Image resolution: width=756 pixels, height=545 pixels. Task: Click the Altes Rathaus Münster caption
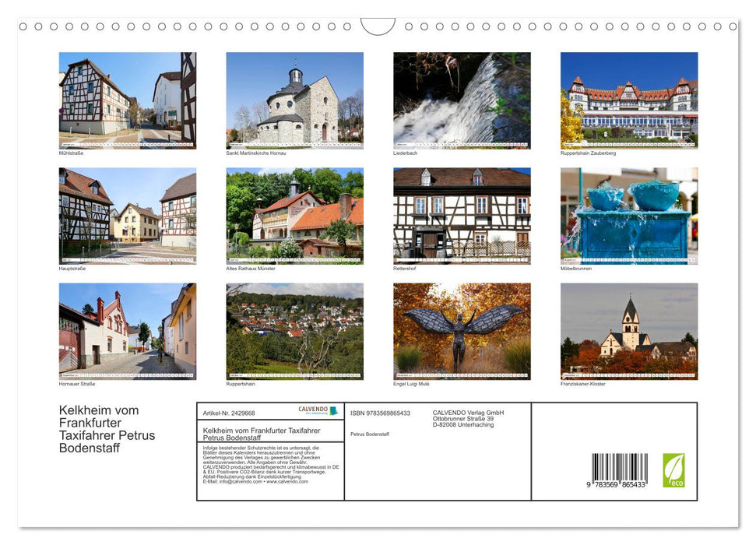coord(251,269)
